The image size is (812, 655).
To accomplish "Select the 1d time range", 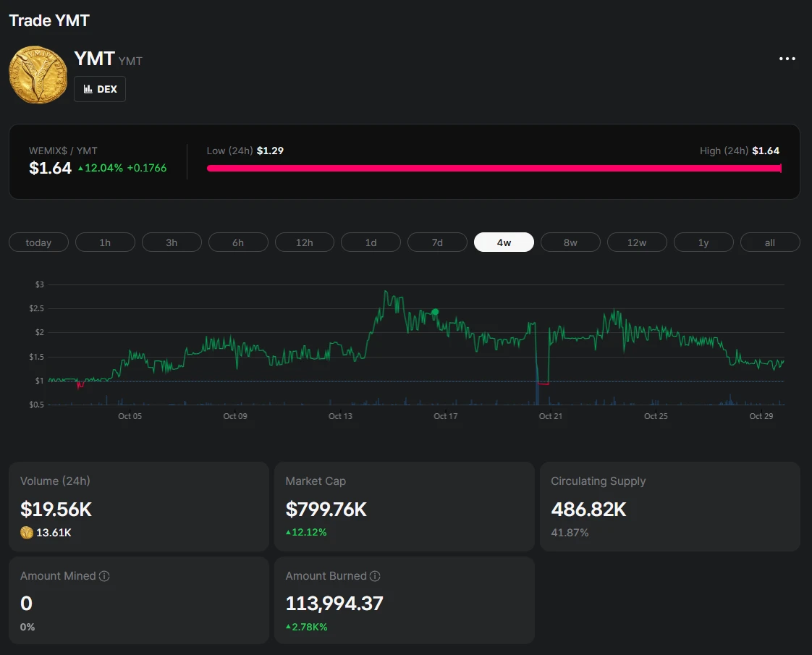I will 371,242.
